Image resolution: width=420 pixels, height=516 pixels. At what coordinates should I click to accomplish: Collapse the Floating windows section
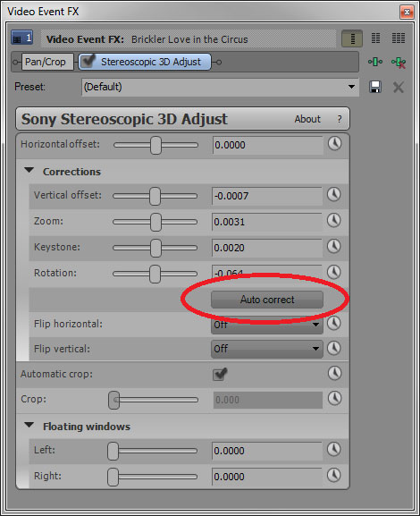[29, 425]
